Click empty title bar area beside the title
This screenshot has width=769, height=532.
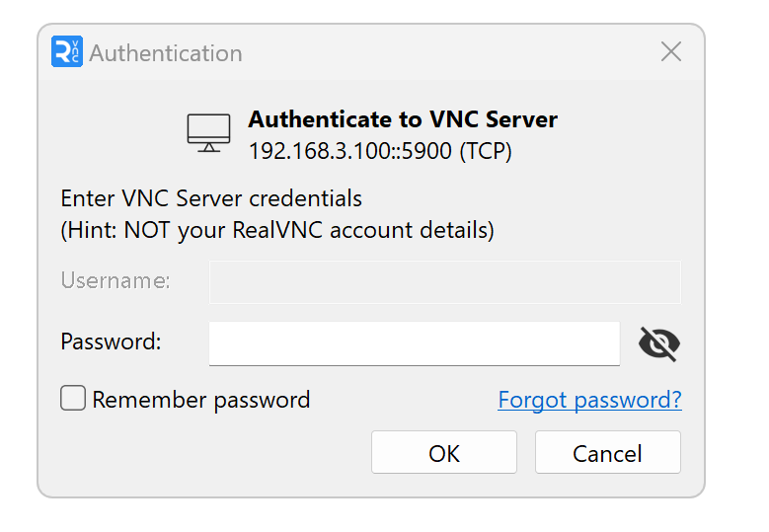(444, 52)
